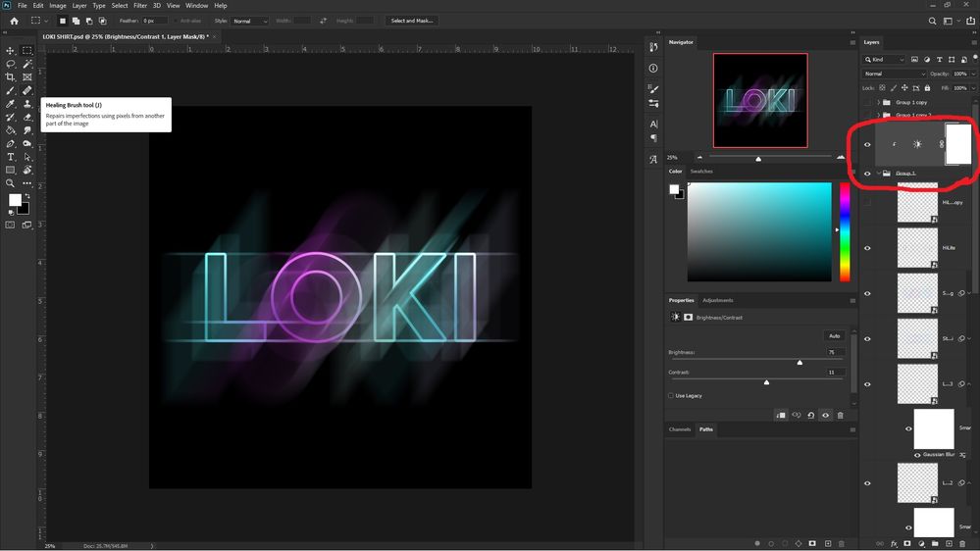Select the Frame tool
The width and height of the screenshot is (980, 551).
[26, 76]
